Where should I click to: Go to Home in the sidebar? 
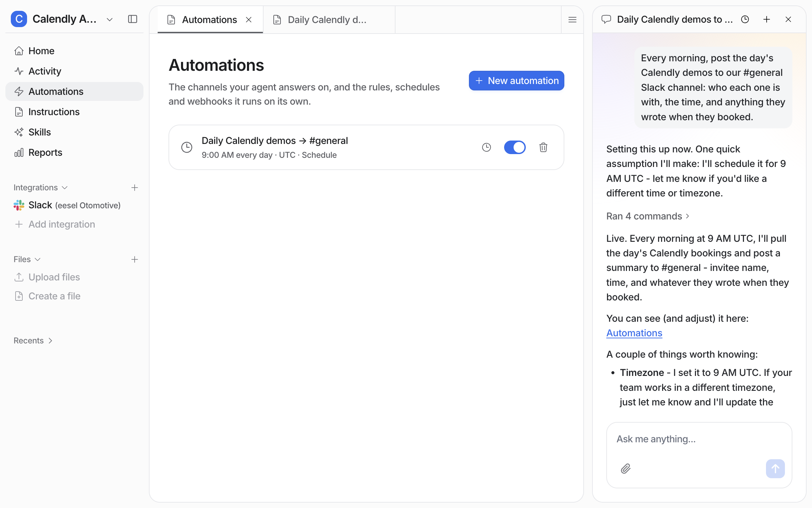pos(74,51)
